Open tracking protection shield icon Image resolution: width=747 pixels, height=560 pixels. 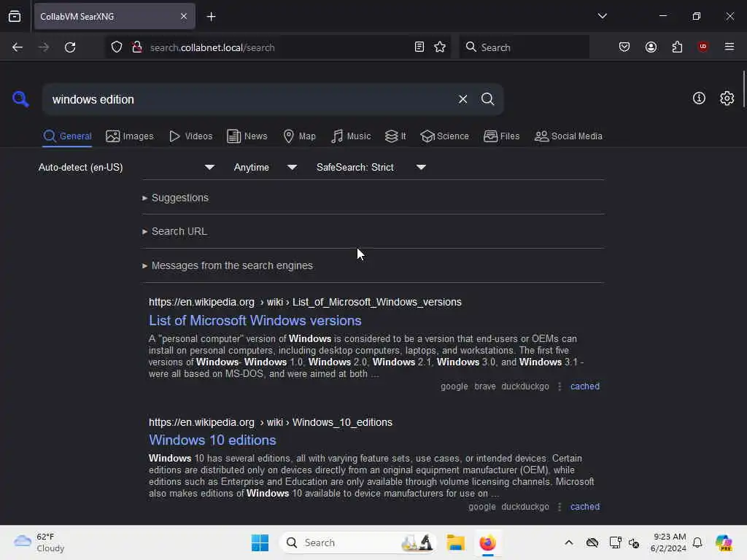pyautogui.click(x=117, y=47)
